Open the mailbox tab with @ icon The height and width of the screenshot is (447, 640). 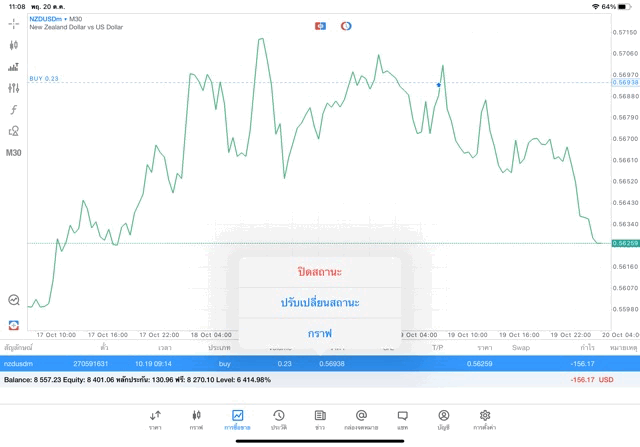[361, 420]
